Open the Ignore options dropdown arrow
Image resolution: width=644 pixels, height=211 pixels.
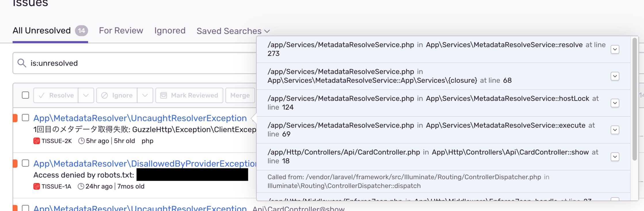click(x=145, y=95)
